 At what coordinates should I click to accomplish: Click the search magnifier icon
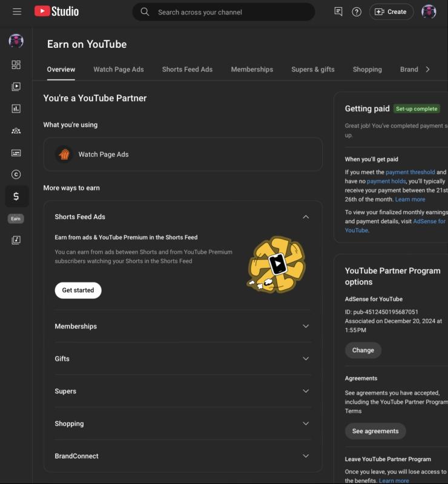145,12
